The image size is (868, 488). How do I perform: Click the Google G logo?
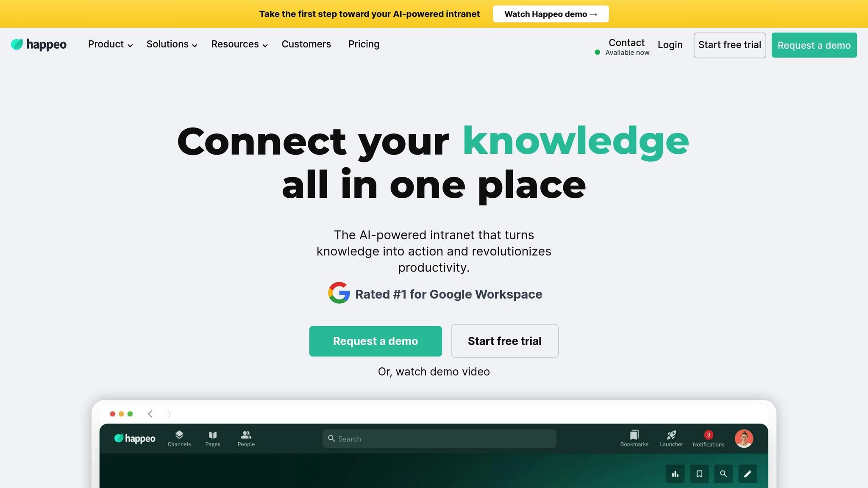[x=339, y=293]
